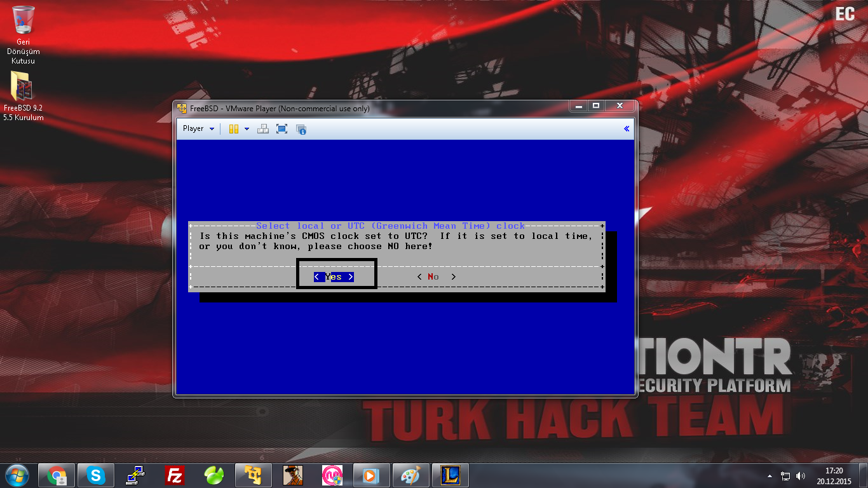This screenshot has height=488, width=868.
Task: Open PuTTY from the taskbar
Action: tap(135, 475)
